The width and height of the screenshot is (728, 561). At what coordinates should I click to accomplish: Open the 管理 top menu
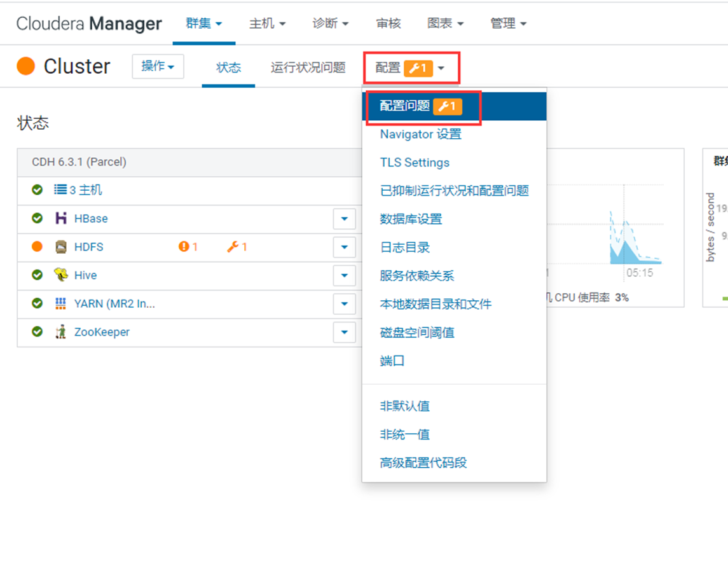click(509, 24)
